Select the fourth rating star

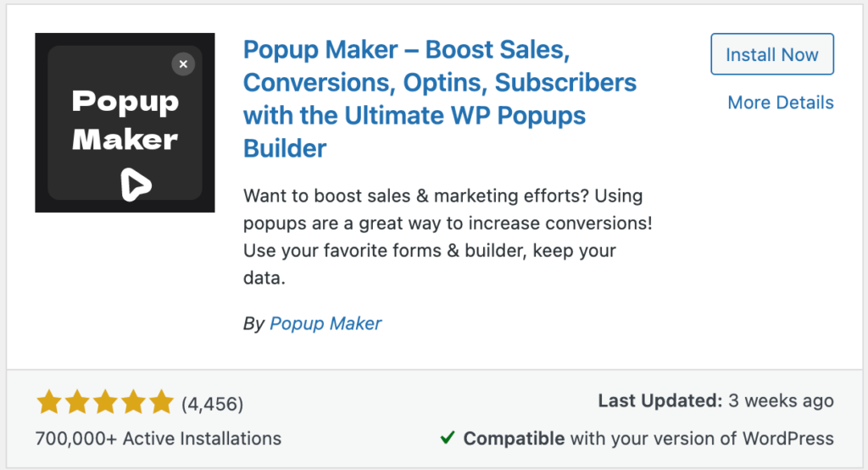[132, 403]
